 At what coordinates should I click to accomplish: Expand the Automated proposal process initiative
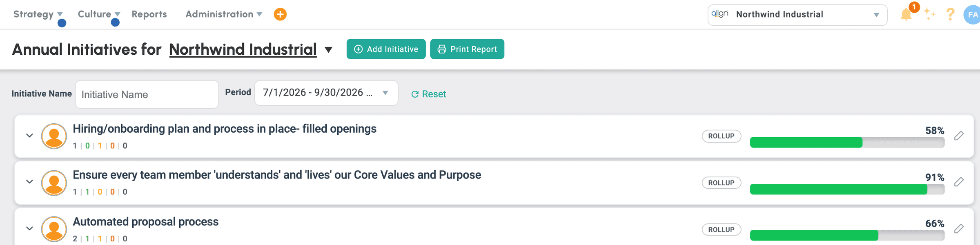(x=29, y=228)
